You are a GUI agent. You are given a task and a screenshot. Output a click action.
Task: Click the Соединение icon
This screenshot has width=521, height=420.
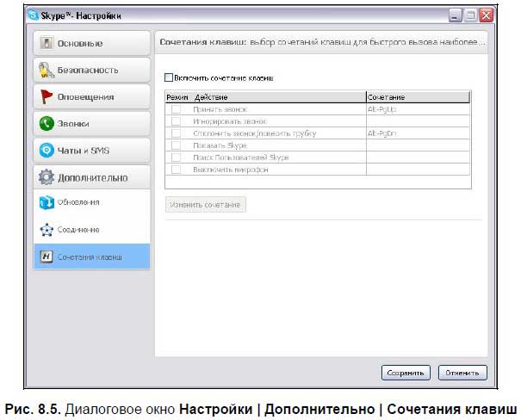[x=48, y=230]
